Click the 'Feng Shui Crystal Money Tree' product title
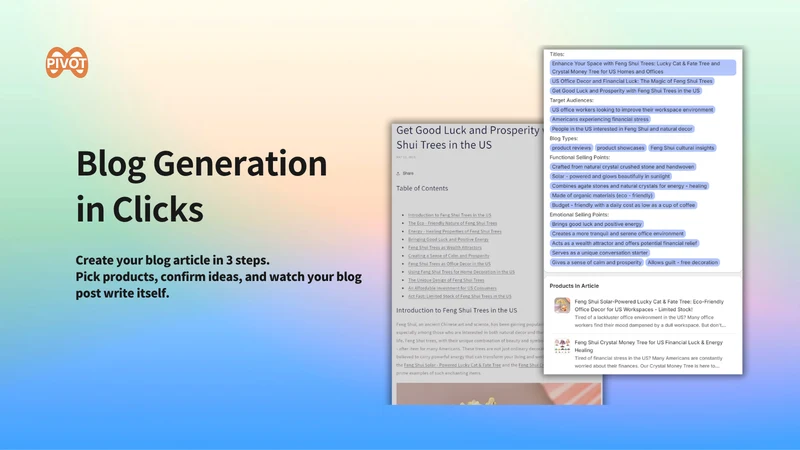The image size is (800, 450). [x=648, y=346]
